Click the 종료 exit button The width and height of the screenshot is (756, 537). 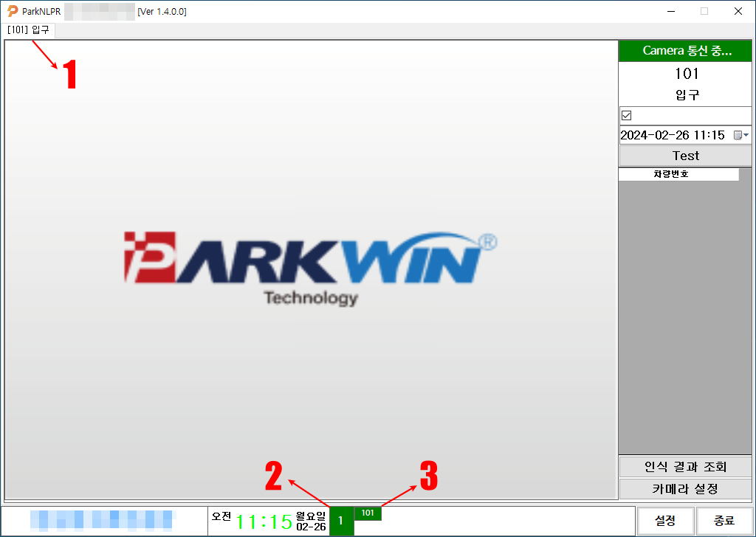tap(724, 520)
